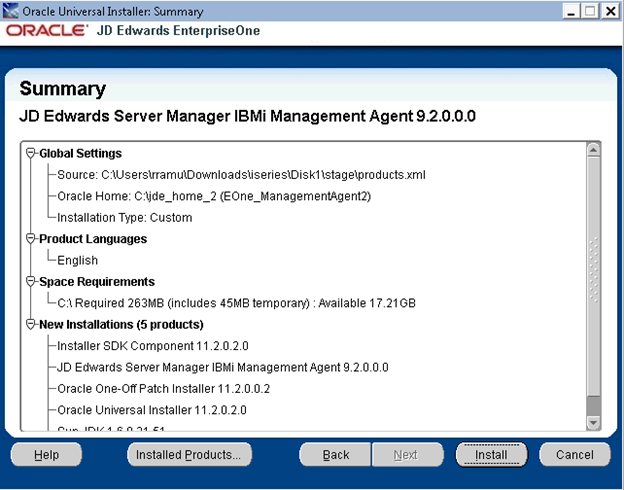Viewport: 624px width, 490px height.
Task: Go Back to previous step
Action: [x=335, y=455]
